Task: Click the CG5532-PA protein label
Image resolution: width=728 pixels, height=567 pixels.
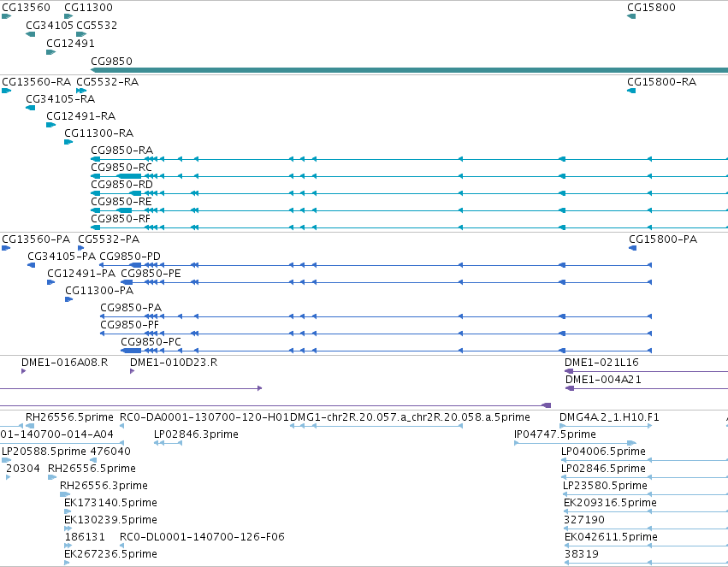Action: (x=109, y=239)
